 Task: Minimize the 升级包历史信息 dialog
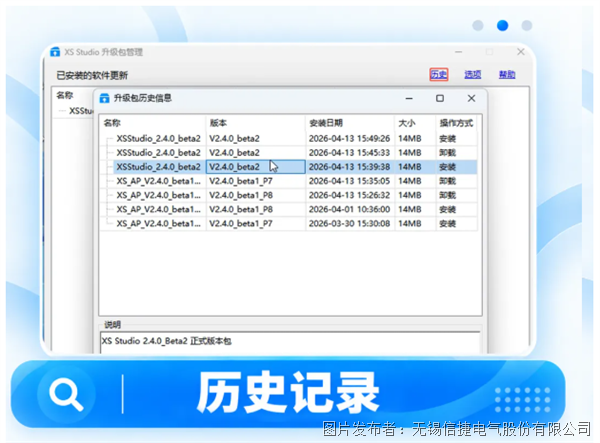tap(409, 99)
